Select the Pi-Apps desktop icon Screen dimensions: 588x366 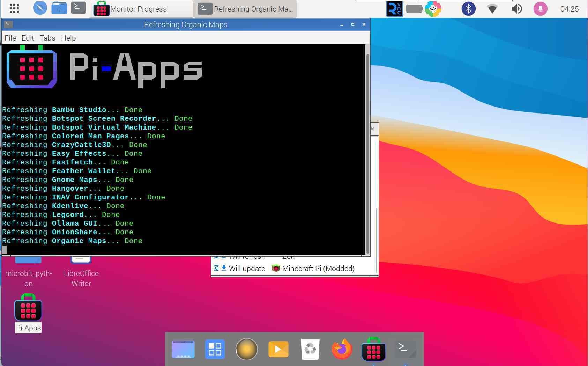click(x=28, y=313)
